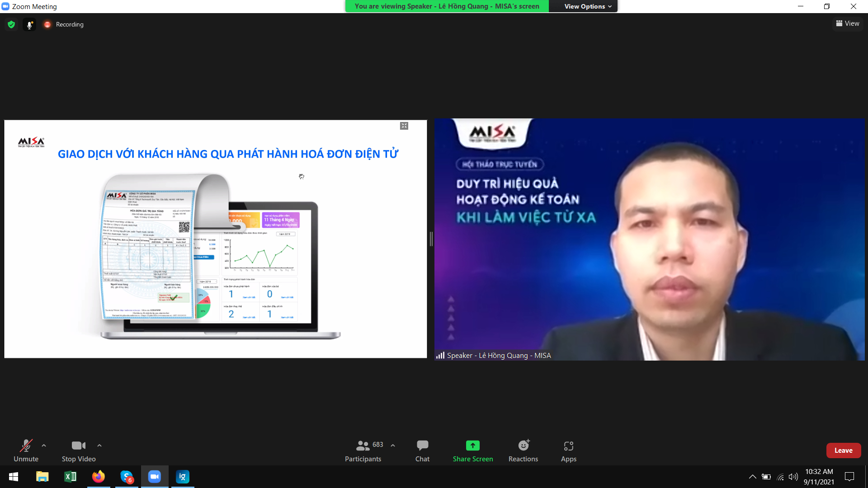The width and height of the screenshot is (868, 488).
Task: Expand video options arrow beside Stop Video
Action: point(99,446)
